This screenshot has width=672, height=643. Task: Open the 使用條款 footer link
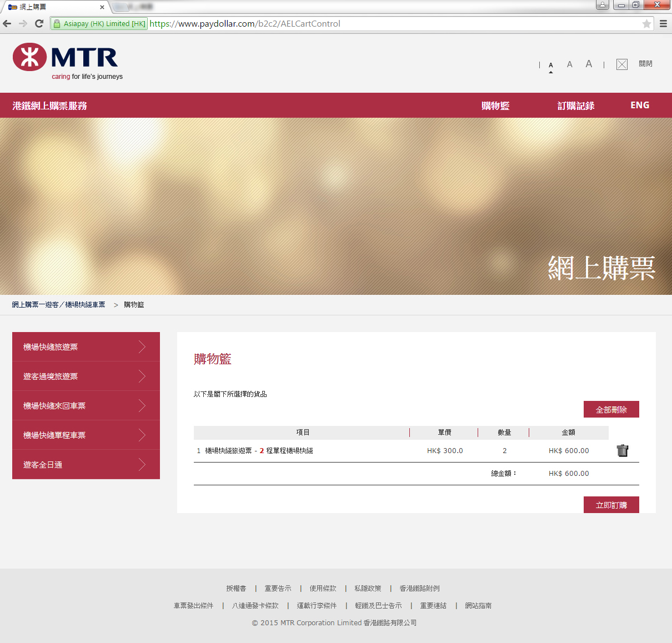point(323,588)
